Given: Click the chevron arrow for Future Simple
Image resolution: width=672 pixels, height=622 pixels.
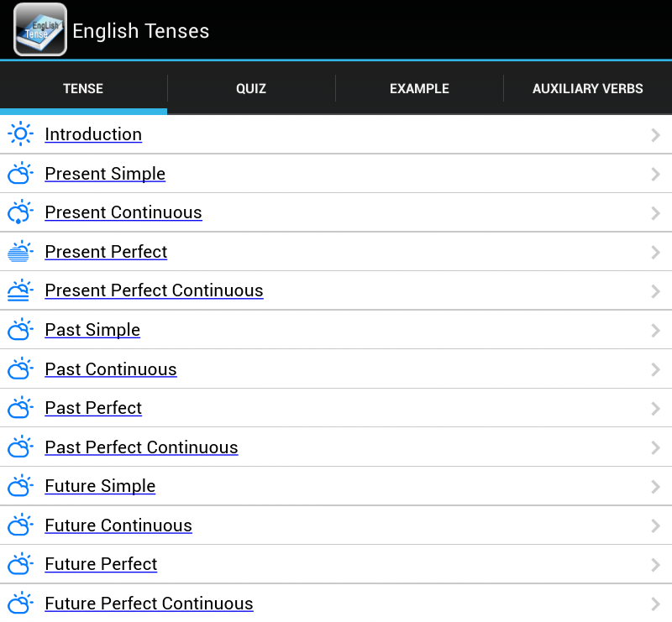Looking at the screenshot, I should tap(655, 487).
